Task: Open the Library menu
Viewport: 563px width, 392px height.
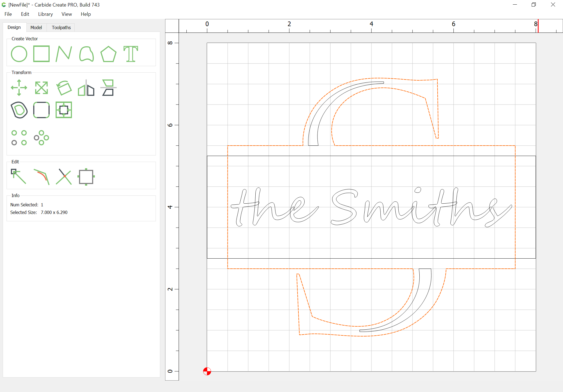Action: [45, 14]
